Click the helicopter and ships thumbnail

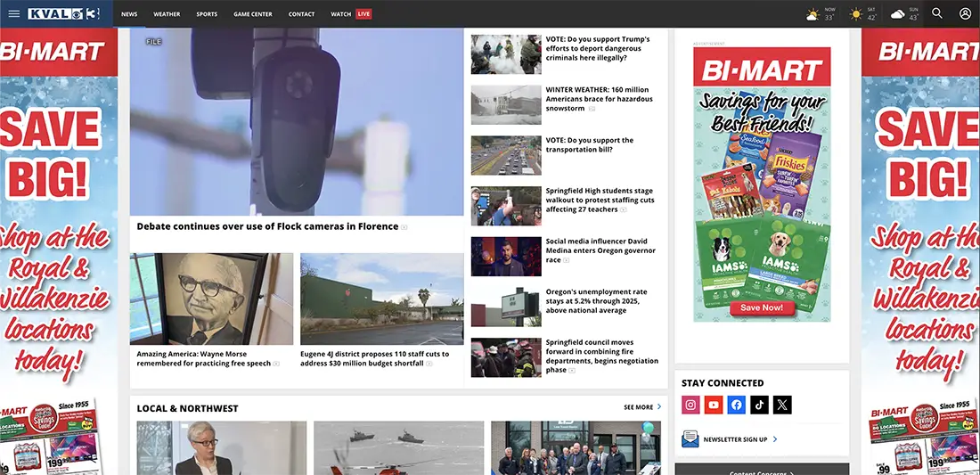(399, 448)
